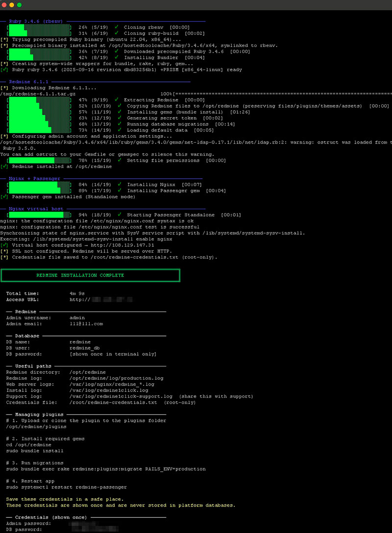Click the [*] marker before Downloading Redmine 6.1.1

tap(6, 88)
